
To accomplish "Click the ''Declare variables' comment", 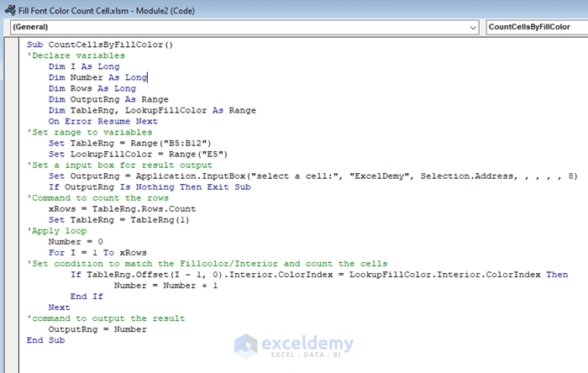I will pyautogui.click(x=76, y=55).
